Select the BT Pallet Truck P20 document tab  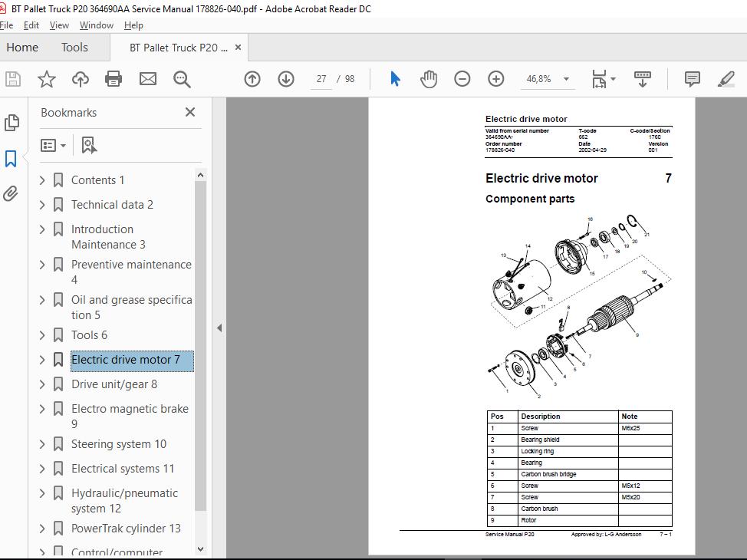[x=179, y=48]
